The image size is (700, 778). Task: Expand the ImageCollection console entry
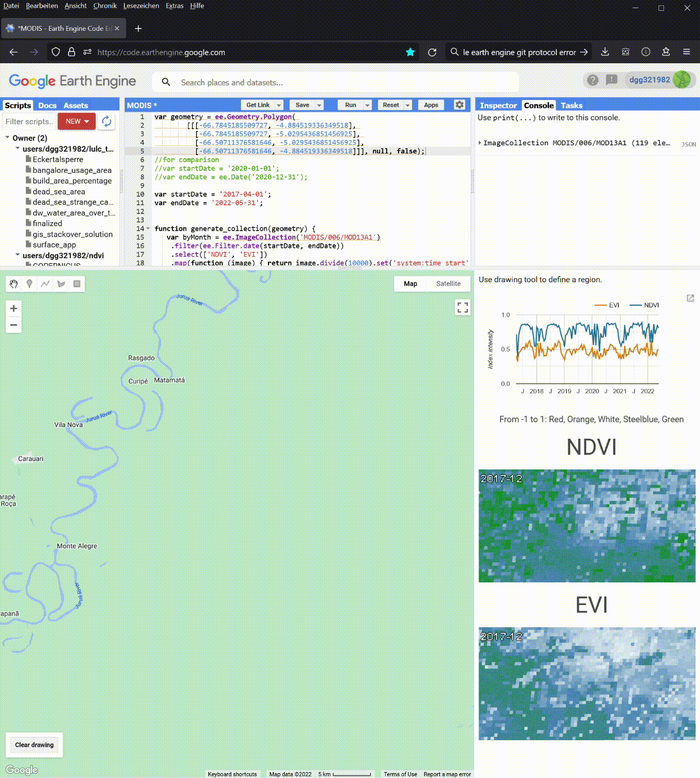480,143
